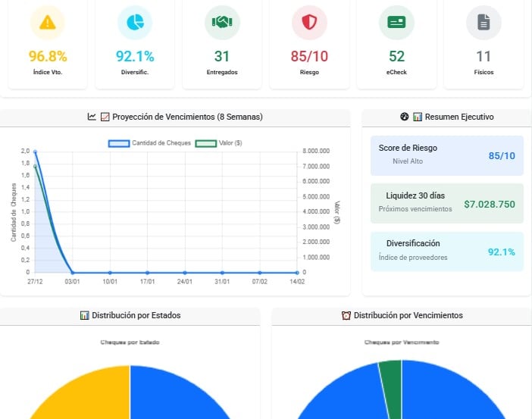Viewport: 532px width, 419px height.
Task: Click the Cheques por Estado chart title
Action: (x=130, y=342)
